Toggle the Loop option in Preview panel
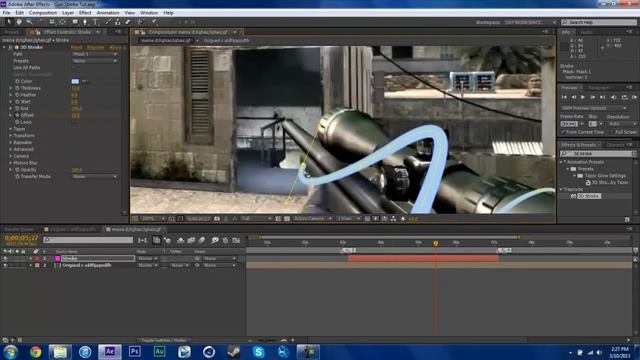This screenshot has height=360, width=640. (x=624, y=97)
